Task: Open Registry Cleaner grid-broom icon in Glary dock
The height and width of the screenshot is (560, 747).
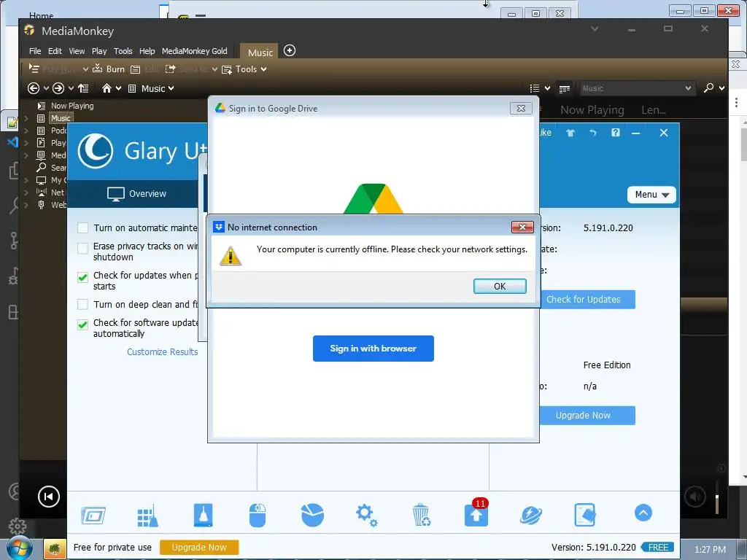Action: click(x=147, y=516)
